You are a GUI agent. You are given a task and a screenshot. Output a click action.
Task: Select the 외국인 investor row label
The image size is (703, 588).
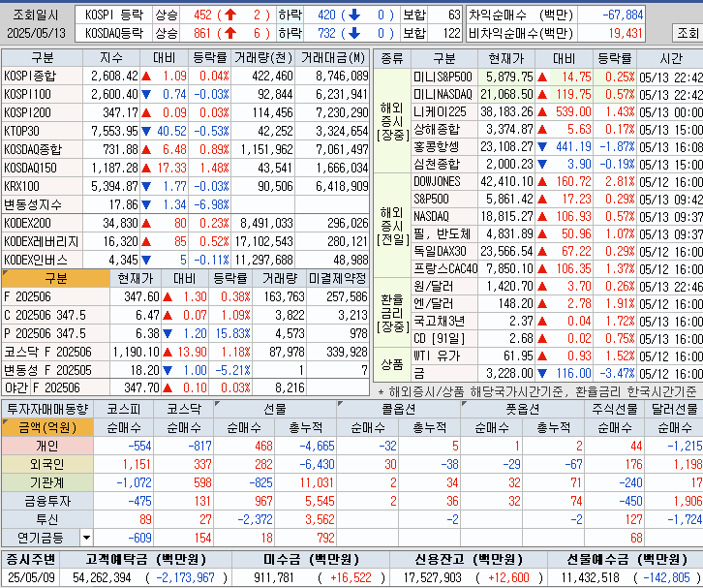pyautogui.click(x=47, y=464)
